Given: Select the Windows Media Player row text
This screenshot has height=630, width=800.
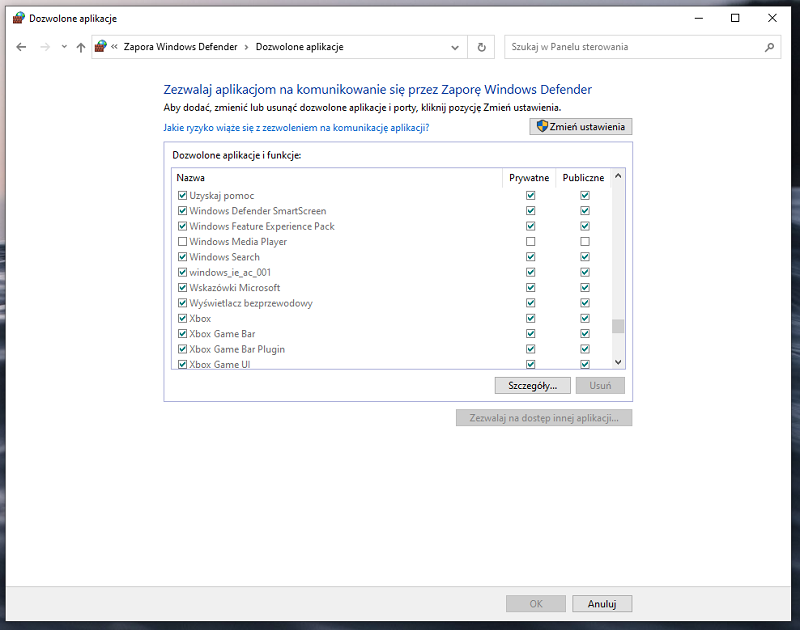Looking at the screenshot, I should coord(238,241).
